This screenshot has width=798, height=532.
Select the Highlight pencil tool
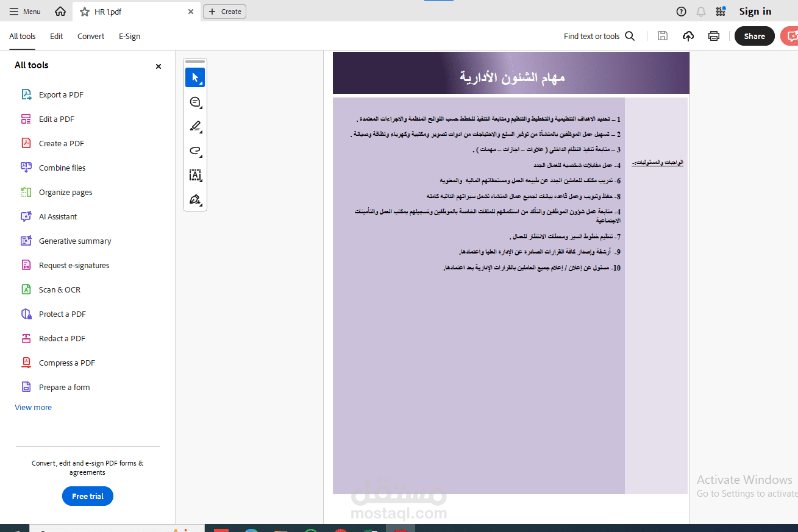(x=194, y=126)
